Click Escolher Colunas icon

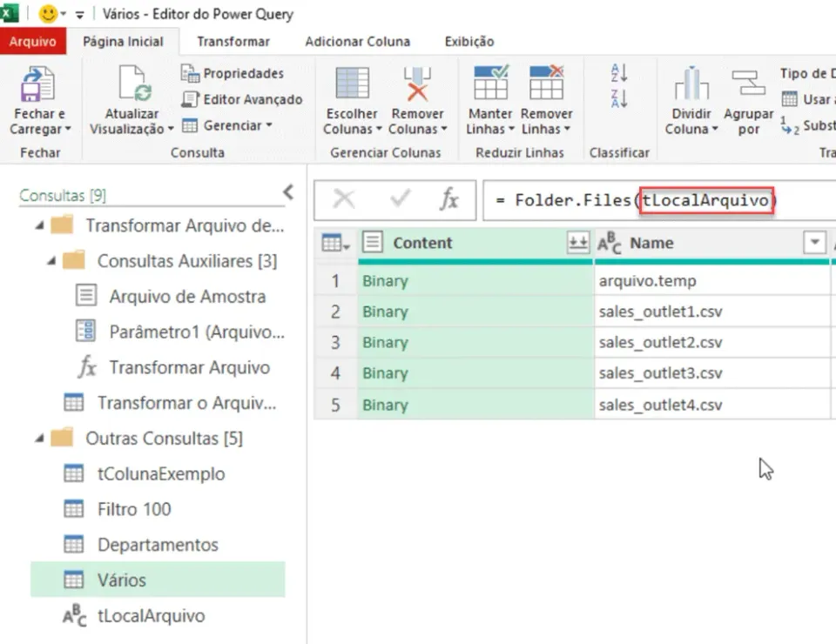(352, 84)
